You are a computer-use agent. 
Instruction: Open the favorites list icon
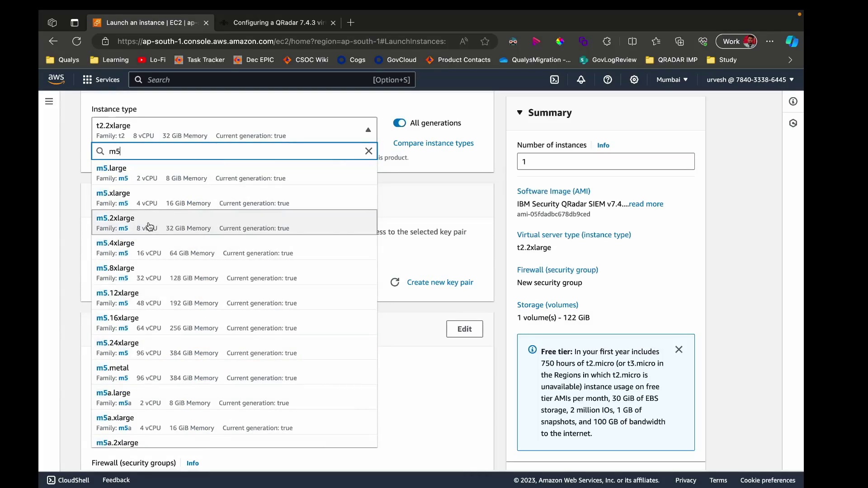click(656, 41)
